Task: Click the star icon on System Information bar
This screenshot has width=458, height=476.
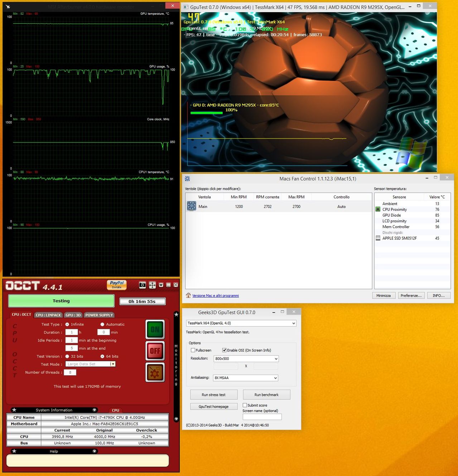Action: (x=14, y=410)
